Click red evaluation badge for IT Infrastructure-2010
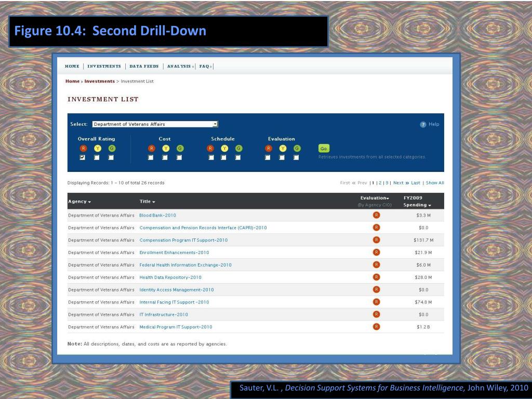 point(376,314)
